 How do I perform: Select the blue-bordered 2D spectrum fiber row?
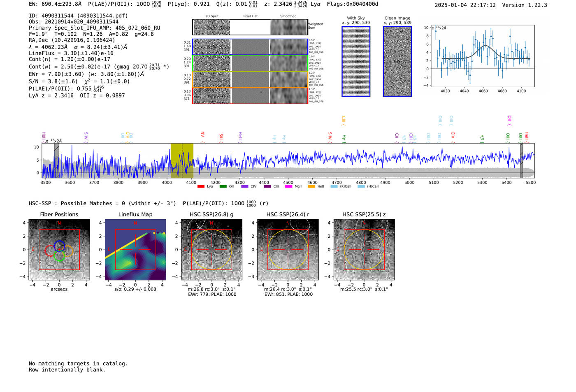pos(250,47)
